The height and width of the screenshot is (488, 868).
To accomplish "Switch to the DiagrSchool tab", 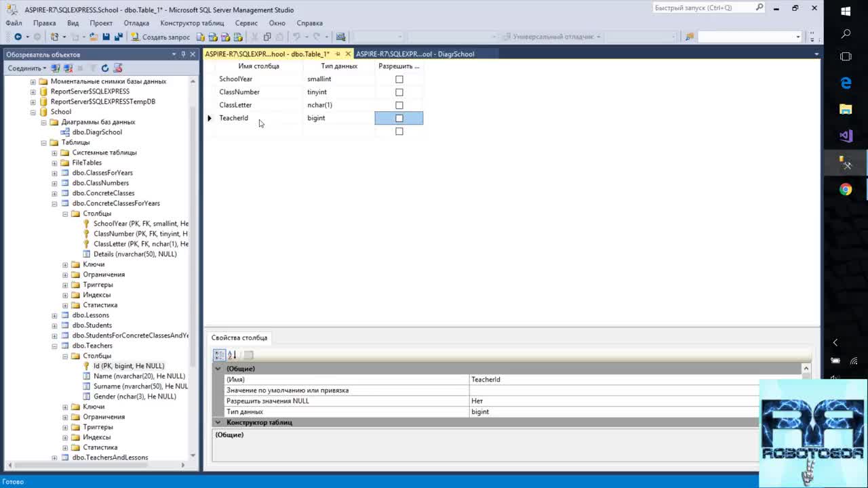I will [414, 54].
